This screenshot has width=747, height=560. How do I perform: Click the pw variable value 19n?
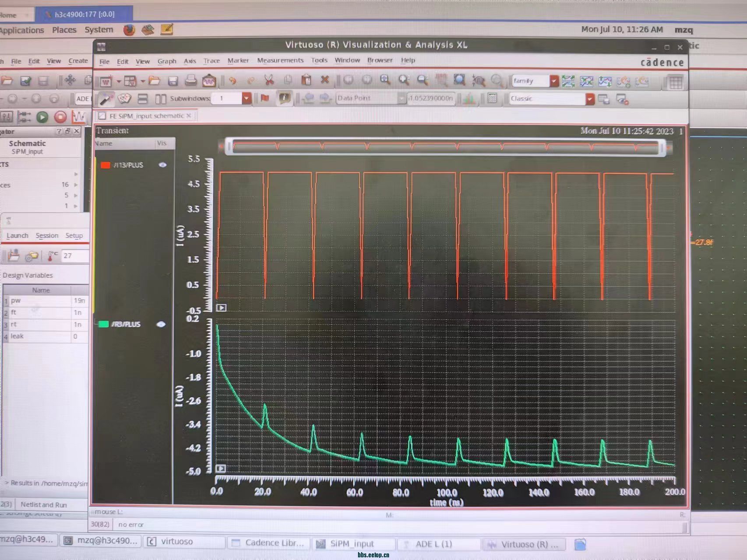[80, 301]
